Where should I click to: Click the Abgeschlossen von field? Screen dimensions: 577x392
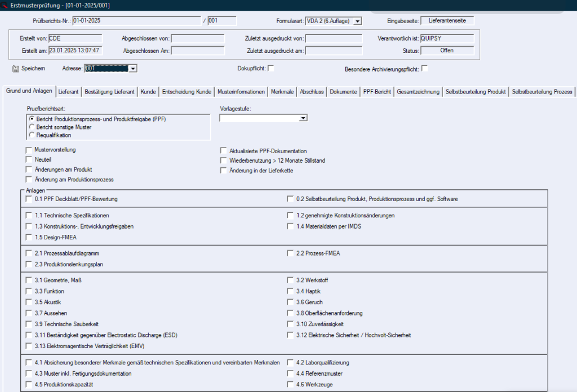pyautogui.click(x=198, y=39)
